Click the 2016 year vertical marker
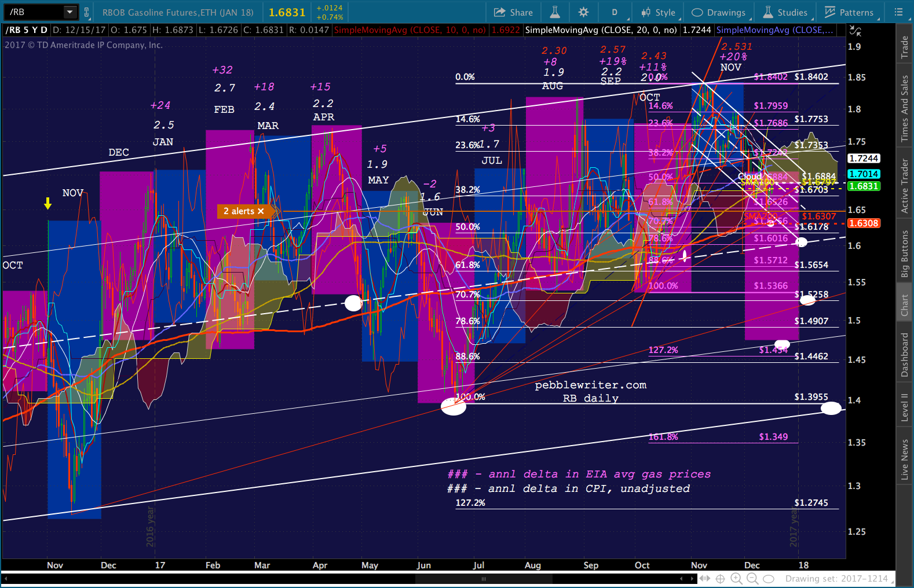Viewport: 914px width, 588px height. coord(150,526)
